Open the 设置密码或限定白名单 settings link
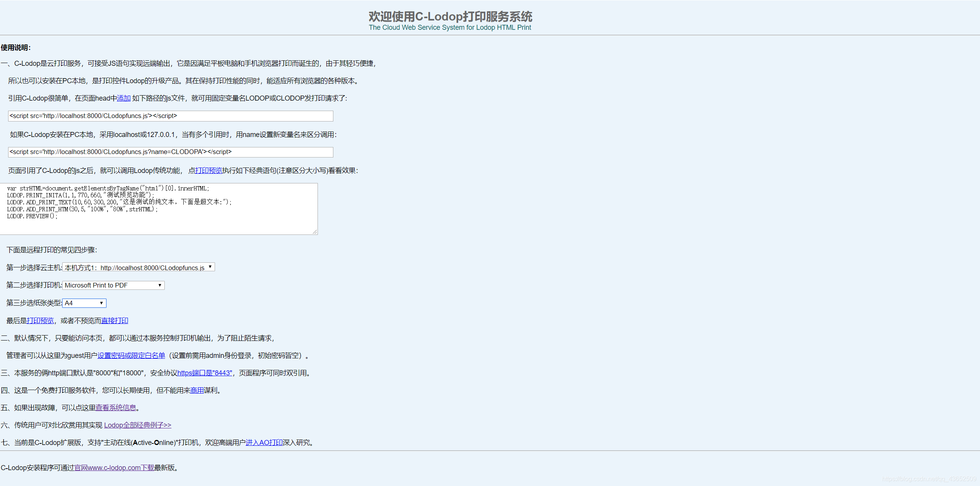This screenshot has width=980, height=486. 131,355
